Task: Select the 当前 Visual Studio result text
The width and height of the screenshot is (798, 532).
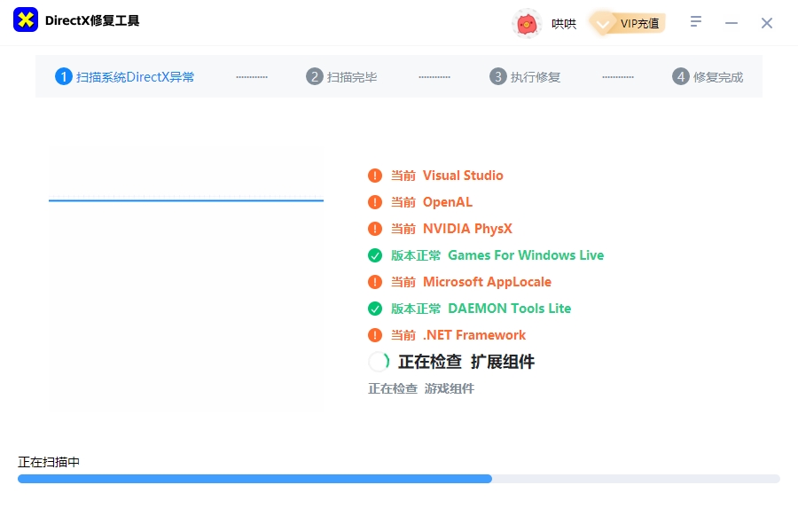Action: point(447,176)
